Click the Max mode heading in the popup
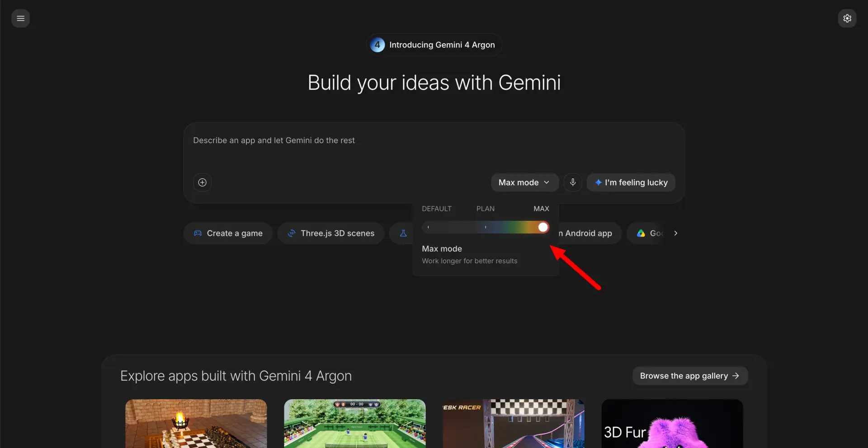868x448 pixels. click(442, 249)
